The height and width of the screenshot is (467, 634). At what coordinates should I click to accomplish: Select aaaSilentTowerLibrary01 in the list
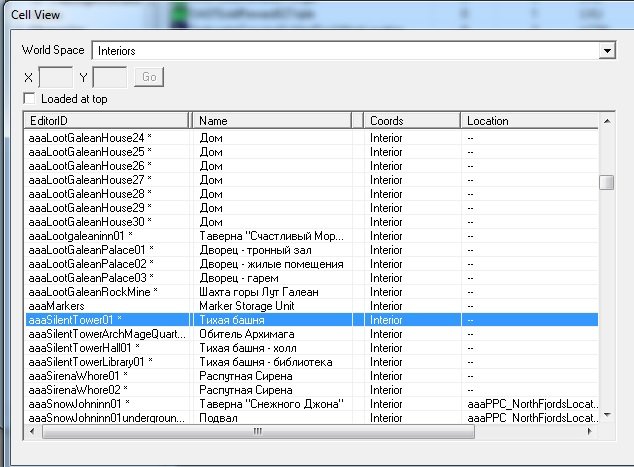pyautogui.click(x=90, y=361)
